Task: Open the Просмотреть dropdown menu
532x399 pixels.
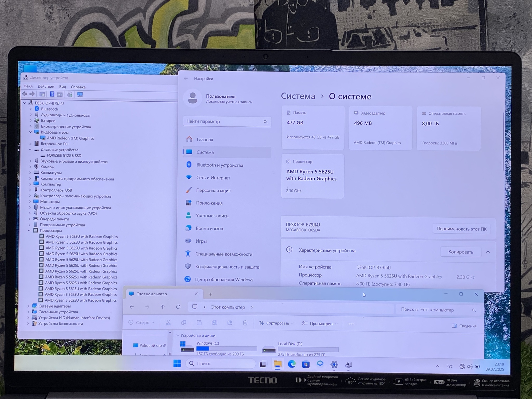Action: (320, 324)
